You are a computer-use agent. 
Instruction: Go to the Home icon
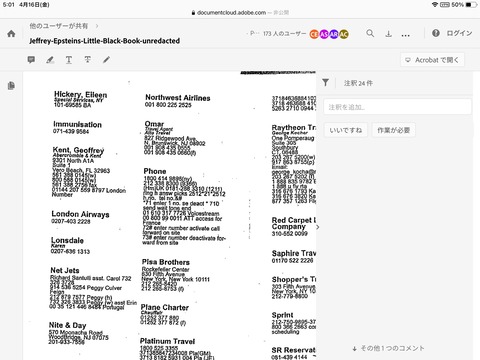[11, 34]
